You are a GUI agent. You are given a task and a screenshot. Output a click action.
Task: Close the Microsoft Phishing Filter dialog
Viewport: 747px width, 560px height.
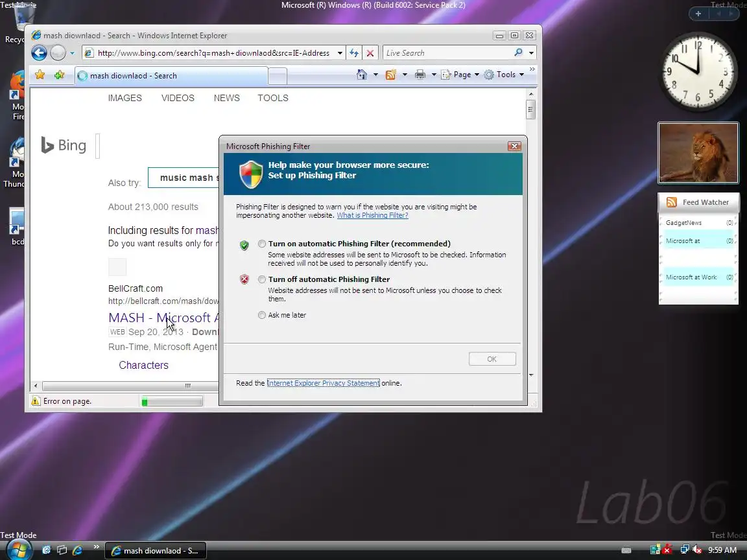514,146
